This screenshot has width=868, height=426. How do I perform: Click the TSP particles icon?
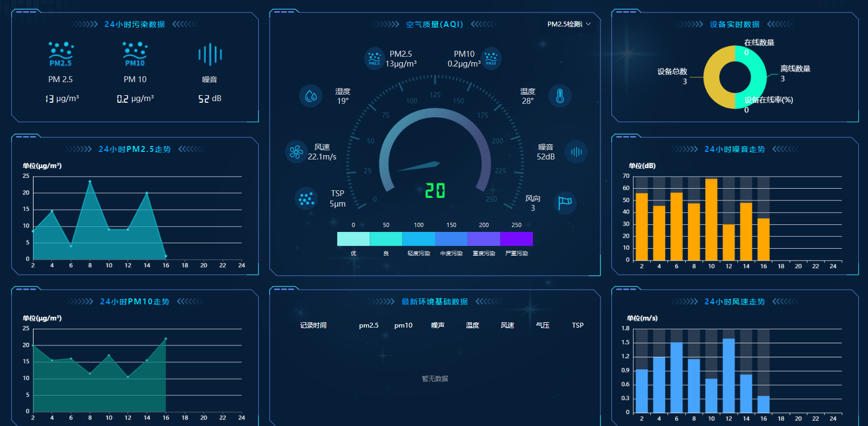(x=306, y=198)
